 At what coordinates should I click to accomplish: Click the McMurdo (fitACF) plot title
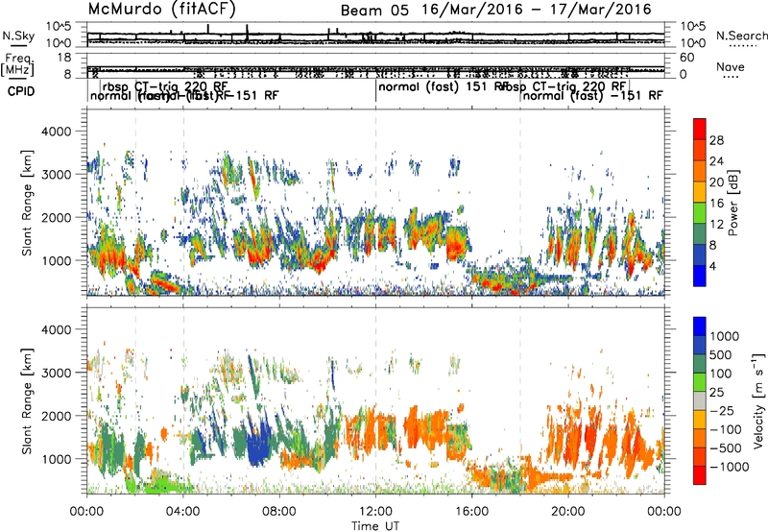[161, 10]
